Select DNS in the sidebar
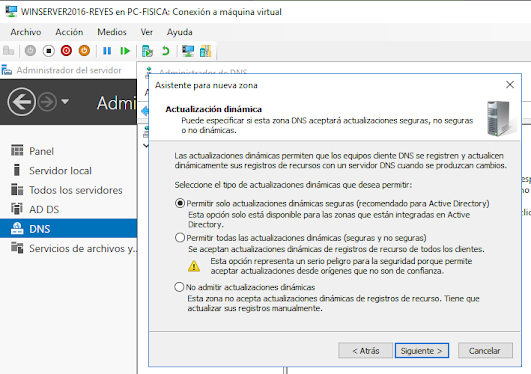This screenshot has height=374, width=531. [68, 229]
